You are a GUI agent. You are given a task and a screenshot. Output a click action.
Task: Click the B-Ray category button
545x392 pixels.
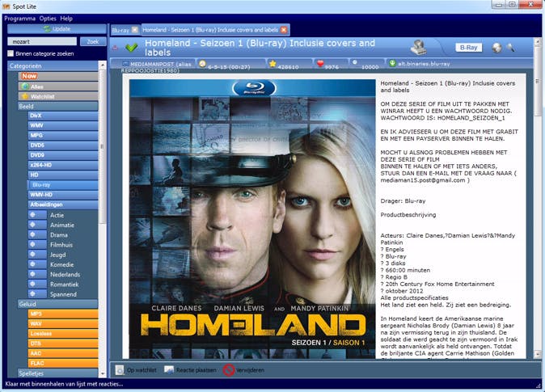[x=468, y=48]
